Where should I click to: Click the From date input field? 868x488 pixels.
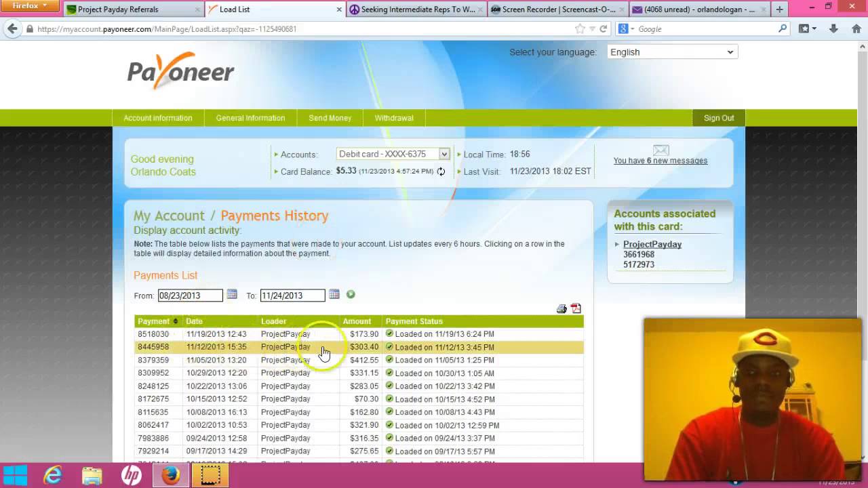pos(191,296)
